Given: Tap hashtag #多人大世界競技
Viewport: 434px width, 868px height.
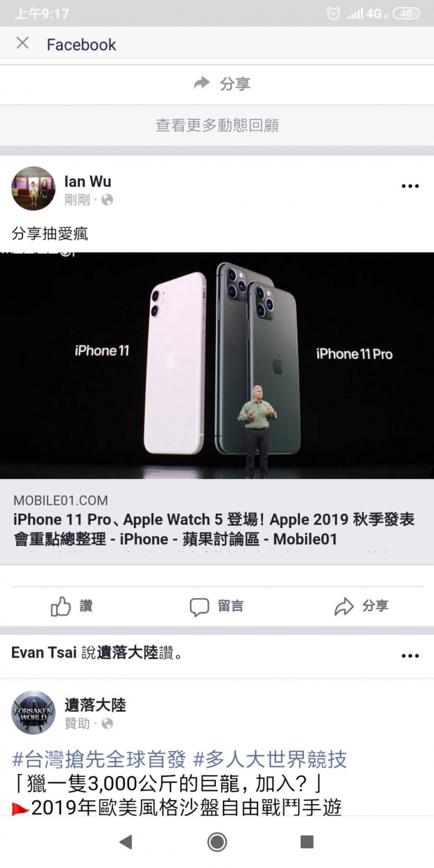Looking at the screenshot, I should tap(270, 759).
